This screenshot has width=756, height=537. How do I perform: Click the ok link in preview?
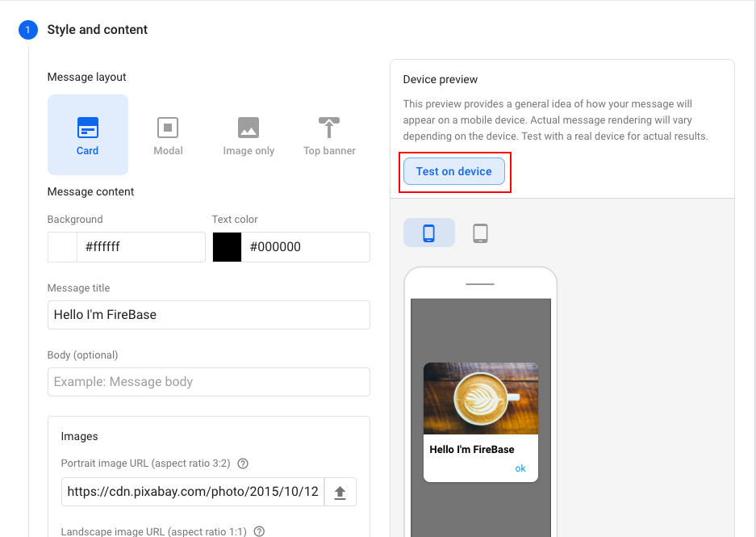520,468
